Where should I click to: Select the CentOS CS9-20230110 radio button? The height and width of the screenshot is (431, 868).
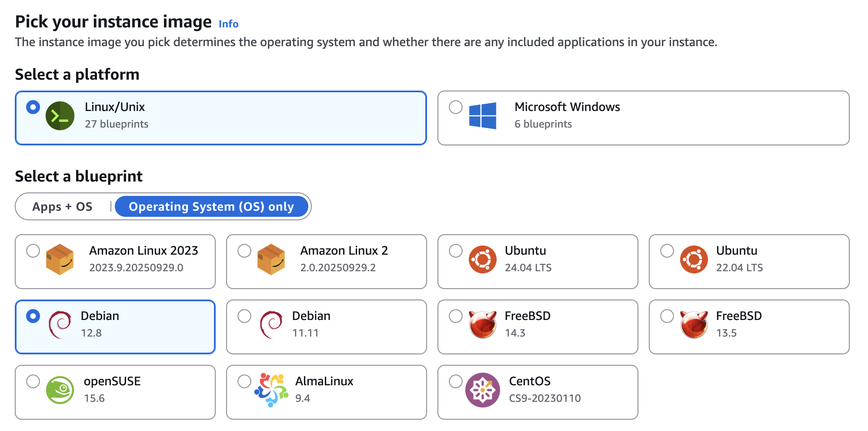[455, 381]
